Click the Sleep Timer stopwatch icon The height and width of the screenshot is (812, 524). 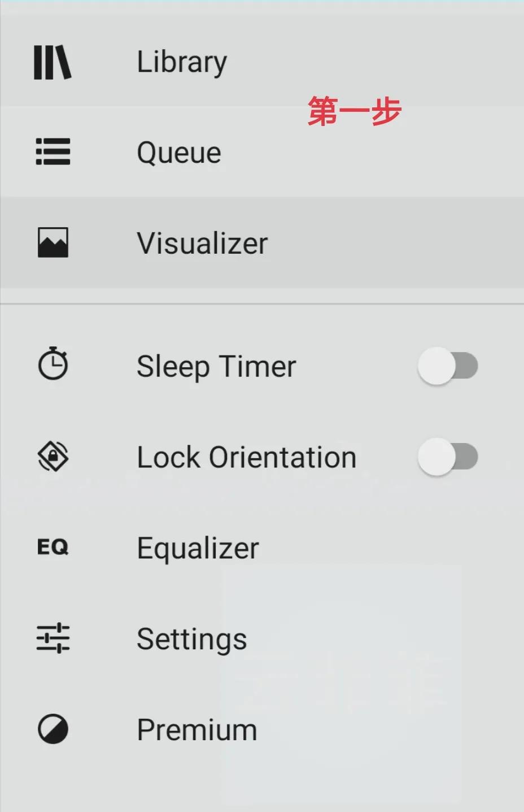pos(53,364)
